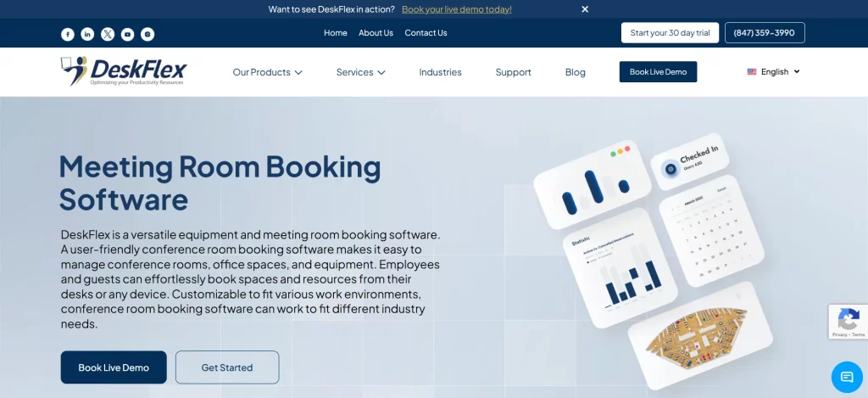
Task: Open the LinkedIn social icon
Action: pos(87,34)
